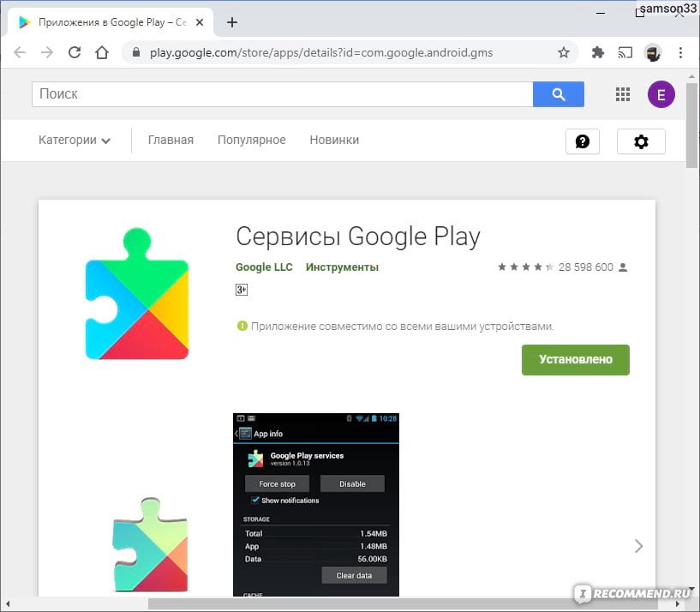700x612 pixels.
Task: Open the App info screenshot thumbnail
Action: (x=316, y=505)
